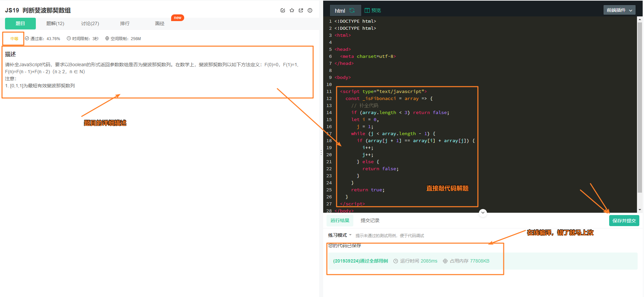Click the 中等 difficulty label
Screen dimensions: 644x297
click(x=14, y=39)
